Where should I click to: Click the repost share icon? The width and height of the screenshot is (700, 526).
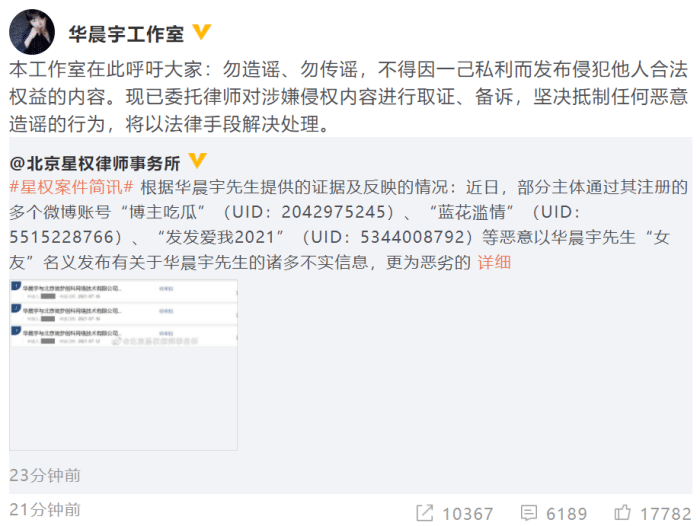pyautogui.click(x=425, y=513)
